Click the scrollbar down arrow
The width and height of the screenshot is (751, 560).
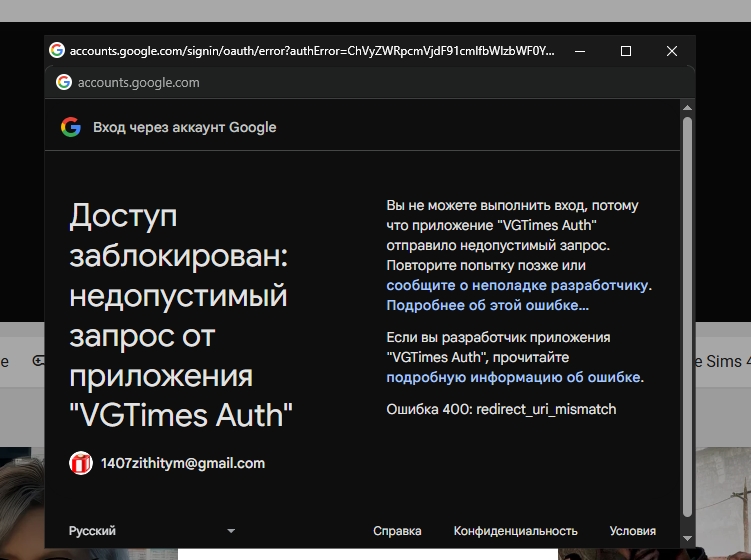687,539
